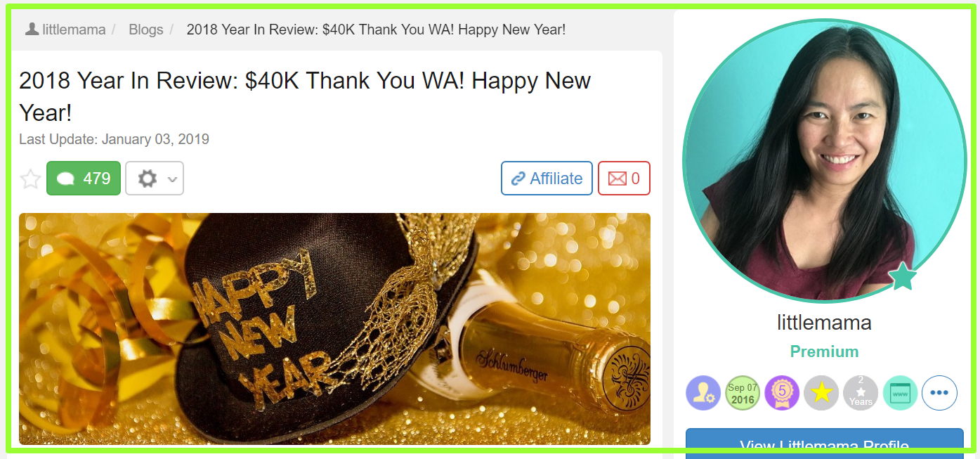This screenshot has height=459, width=980.
Task: Click the green www website badge
Action: (x=900, y=393)
